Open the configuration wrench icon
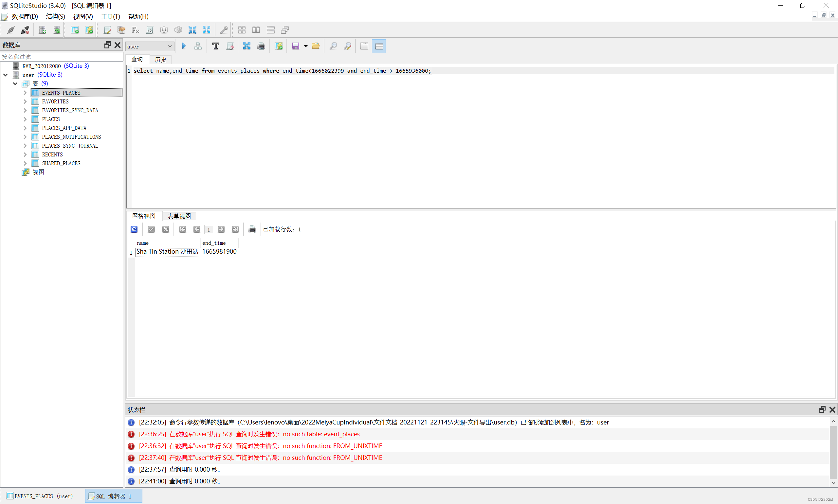Image resolution: width=838 pixels, height=504 pixels. click(x=224, y=30)
